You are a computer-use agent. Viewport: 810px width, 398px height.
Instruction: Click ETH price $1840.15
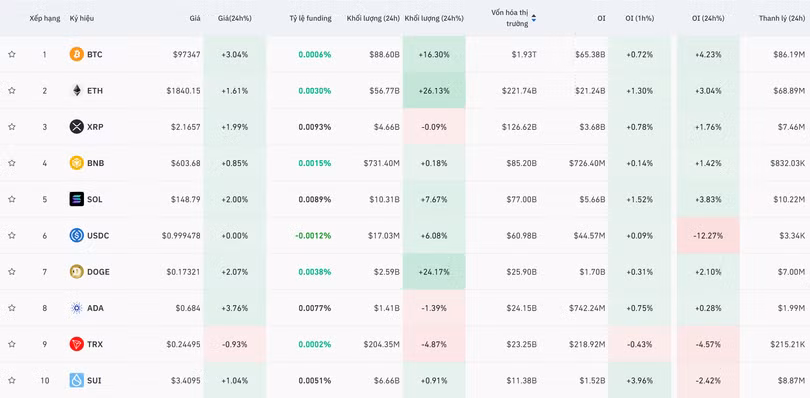coord(183,90)
